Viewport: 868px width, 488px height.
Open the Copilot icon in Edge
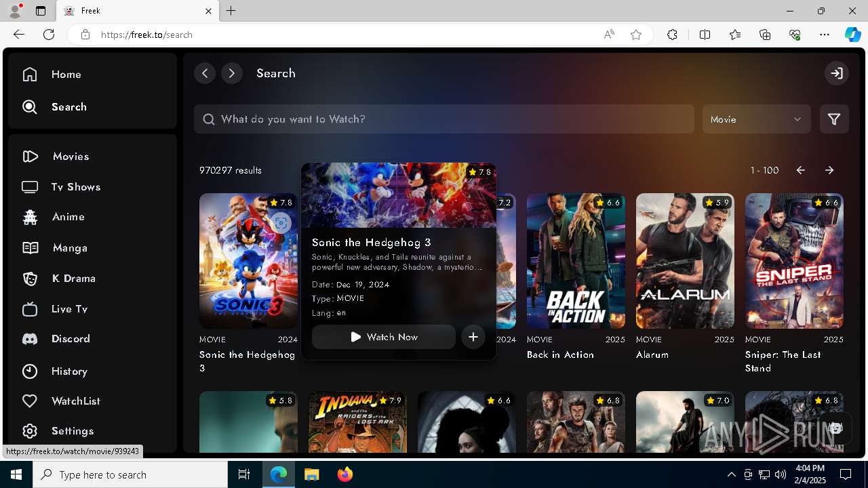(852, 35)
